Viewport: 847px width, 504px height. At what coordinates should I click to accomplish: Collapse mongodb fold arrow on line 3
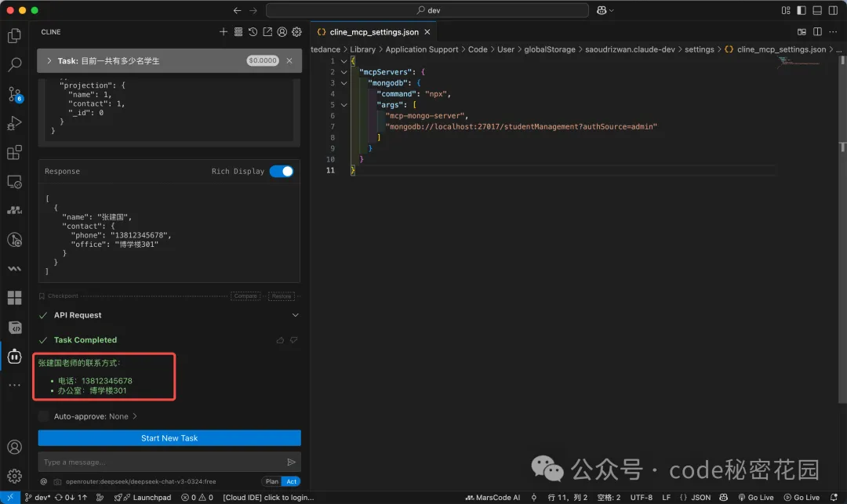(344, 82)
